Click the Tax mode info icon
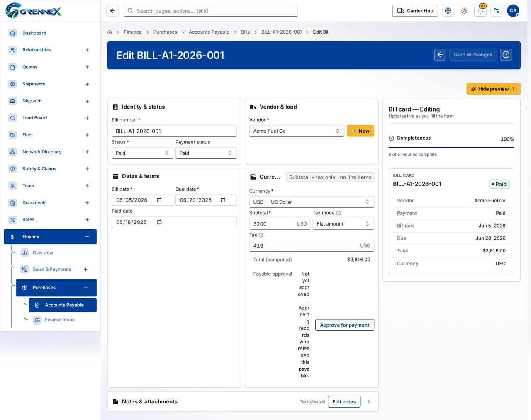 pyautogui.click(x=339, y=213)
